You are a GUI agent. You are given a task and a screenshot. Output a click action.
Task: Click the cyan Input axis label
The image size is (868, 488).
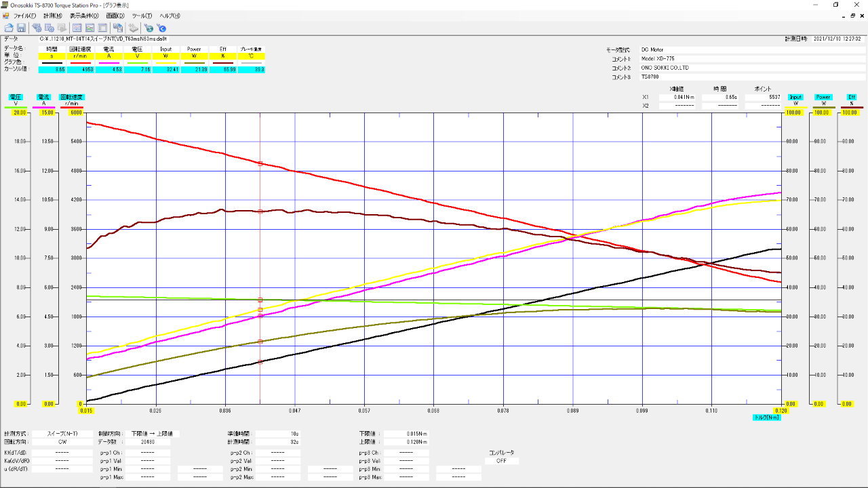pos(795,97)
